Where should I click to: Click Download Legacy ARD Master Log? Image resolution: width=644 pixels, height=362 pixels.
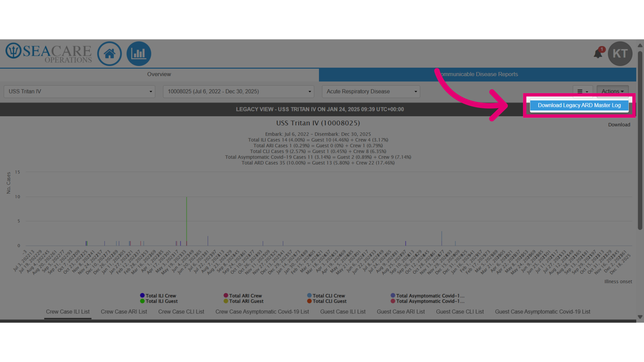(579, 105)
